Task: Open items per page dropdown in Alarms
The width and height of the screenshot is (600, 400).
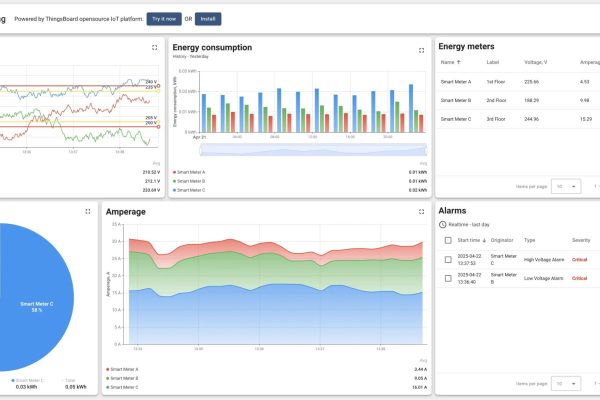Action: [x=566, y=383]
